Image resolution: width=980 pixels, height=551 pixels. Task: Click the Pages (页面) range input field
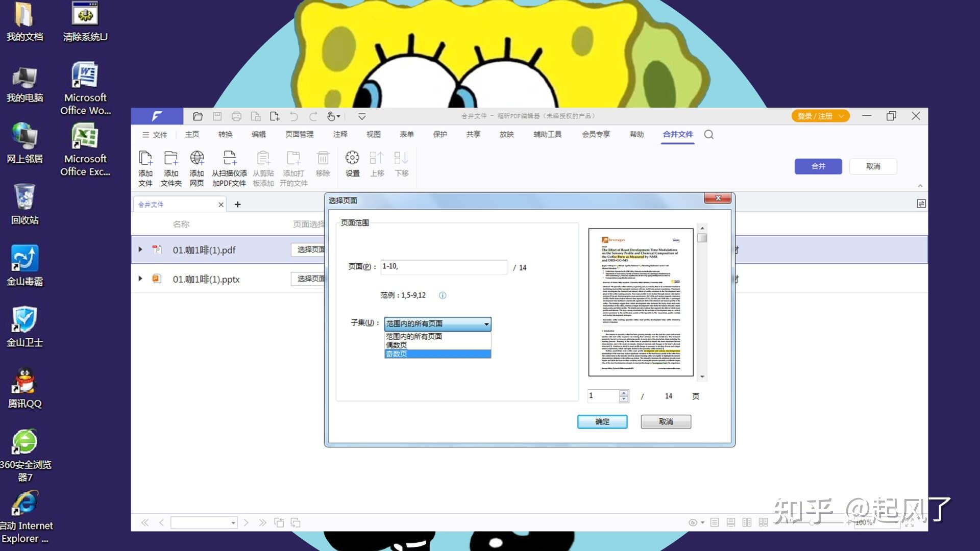(x=444, y=267)
